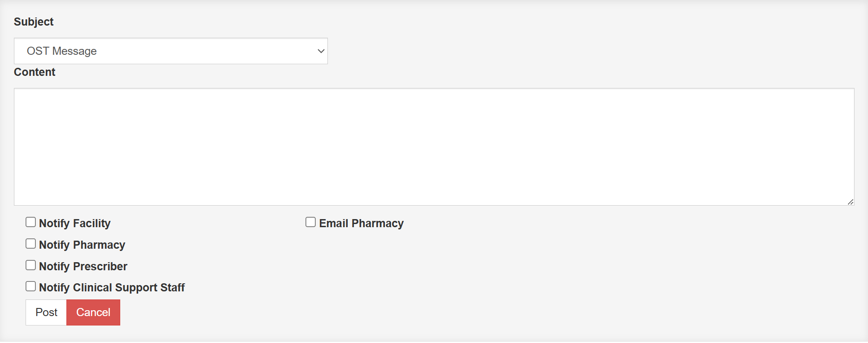The height and width of the screenshot is (343, 868).
Task: Click the Notify Clinical Support Staff label
Action: (x=112, y=287)
